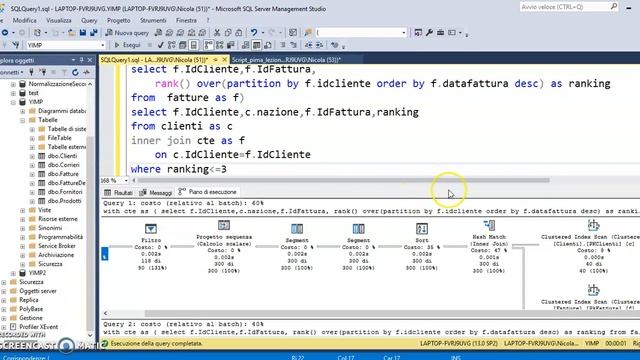
Task: Expand the Programmabilità folder
Action: click(23, 237)
